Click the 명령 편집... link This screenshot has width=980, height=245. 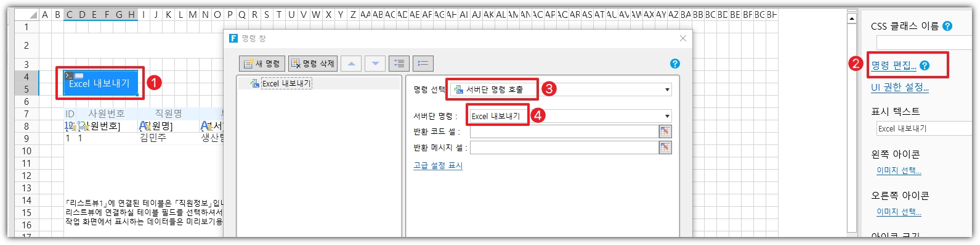(894, 65)
